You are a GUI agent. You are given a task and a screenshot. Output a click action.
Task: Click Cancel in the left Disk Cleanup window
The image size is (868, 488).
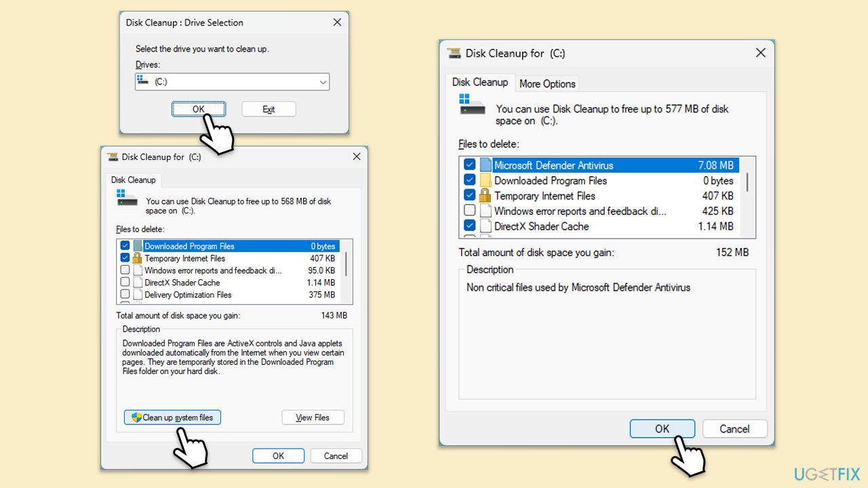pyautogui.click(x=336, y=456)
